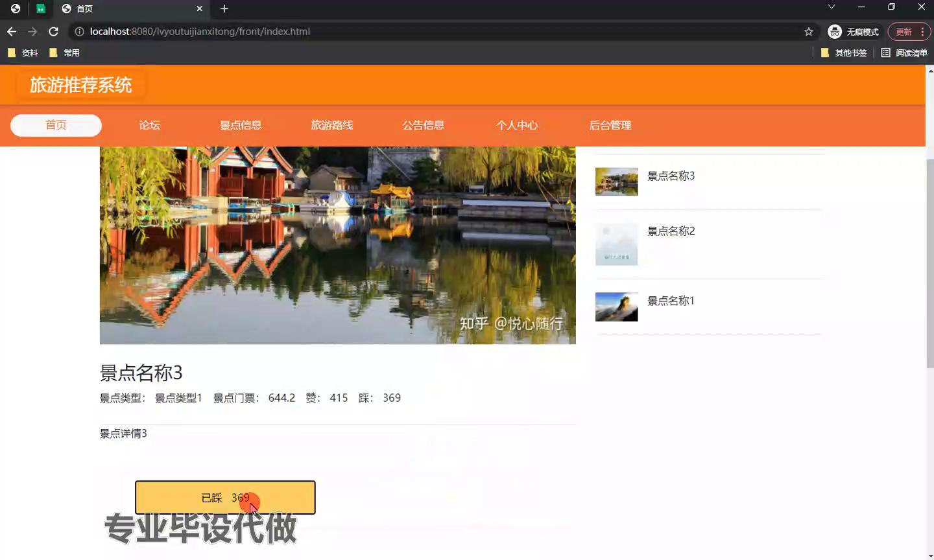Click the incognito mode avatar icon

tap(834, 31)
